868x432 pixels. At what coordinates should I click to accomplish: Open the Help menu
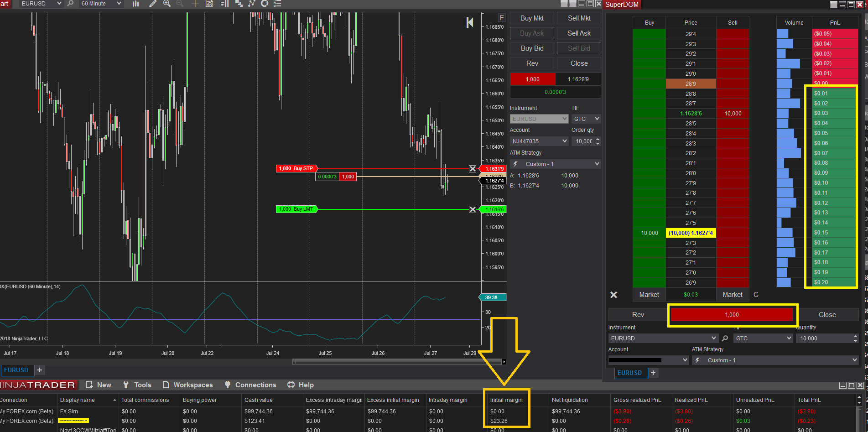click(x=301, y=385)
